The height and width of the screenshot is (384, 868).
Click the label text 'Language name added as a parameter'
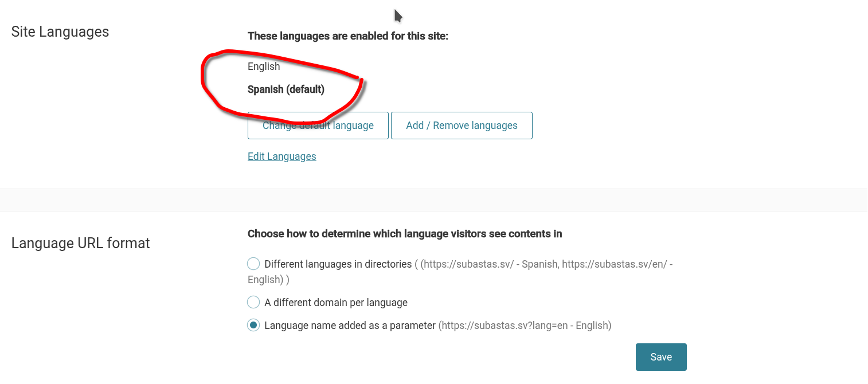[x=350, y=326]
